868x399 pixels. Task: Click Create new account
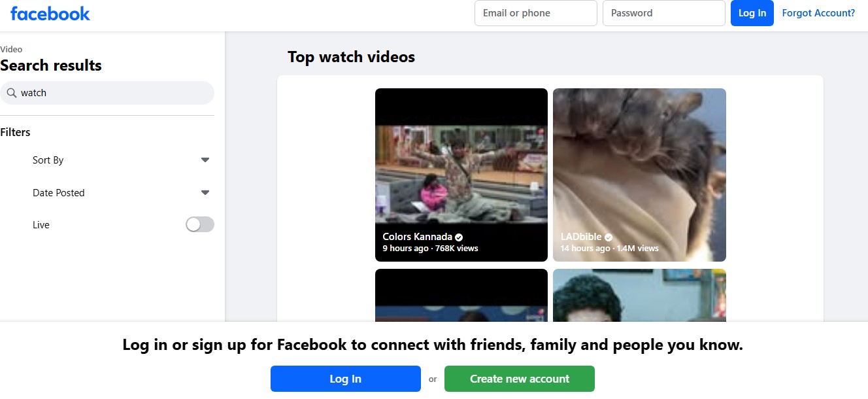(519, 378)
